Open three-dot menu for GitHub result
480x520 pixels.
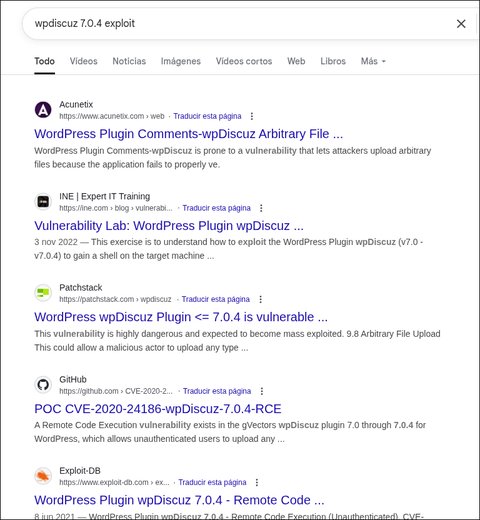pyautogui.click(x=262, y=391)
